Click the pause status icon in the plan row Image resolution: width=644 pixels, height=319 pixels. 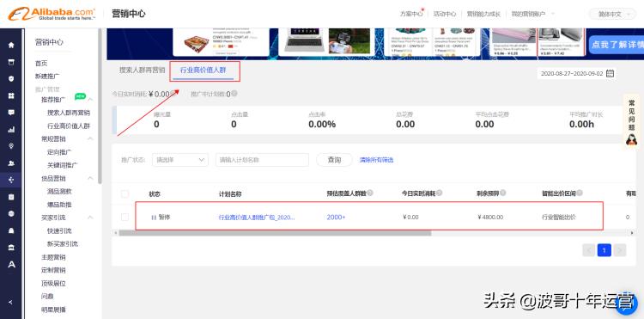coord(154,217)
